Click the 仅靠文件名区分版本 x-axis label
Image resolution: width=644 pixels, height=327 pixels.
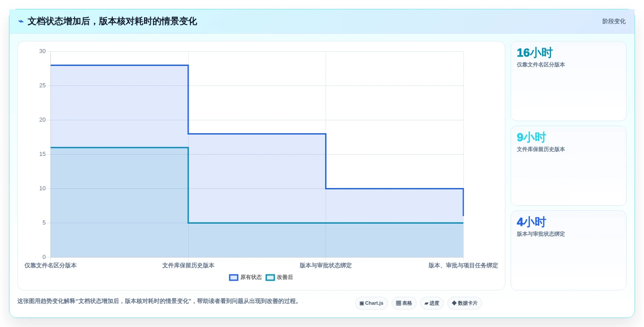tap(50, 266)
